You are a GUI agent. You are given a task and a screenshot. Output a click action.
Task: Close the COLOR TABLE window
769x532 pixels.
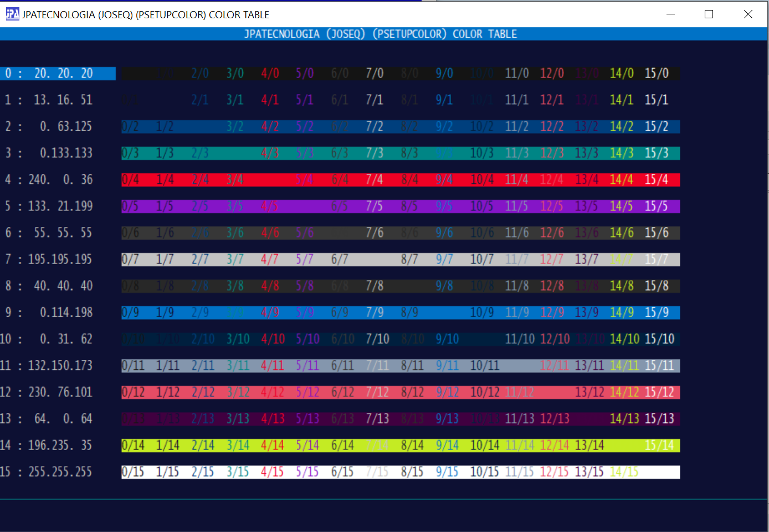click(748, 14)
